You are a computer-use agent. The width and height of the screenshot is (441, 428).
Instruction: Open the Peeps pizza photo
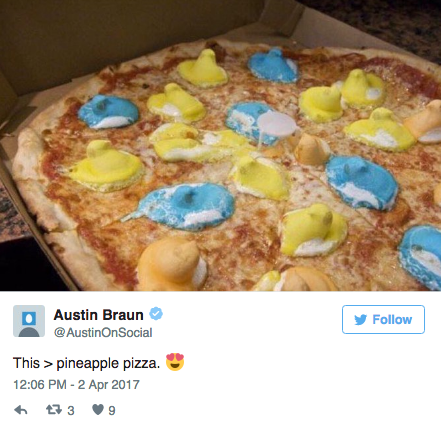pos(220,145)
